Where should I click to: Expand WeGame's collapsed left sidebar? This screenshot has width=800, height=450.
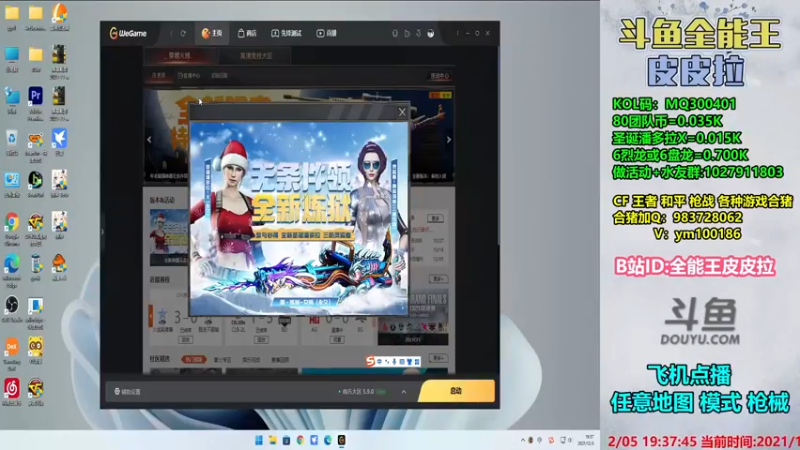pyautogui.click(x=103, y=232)
